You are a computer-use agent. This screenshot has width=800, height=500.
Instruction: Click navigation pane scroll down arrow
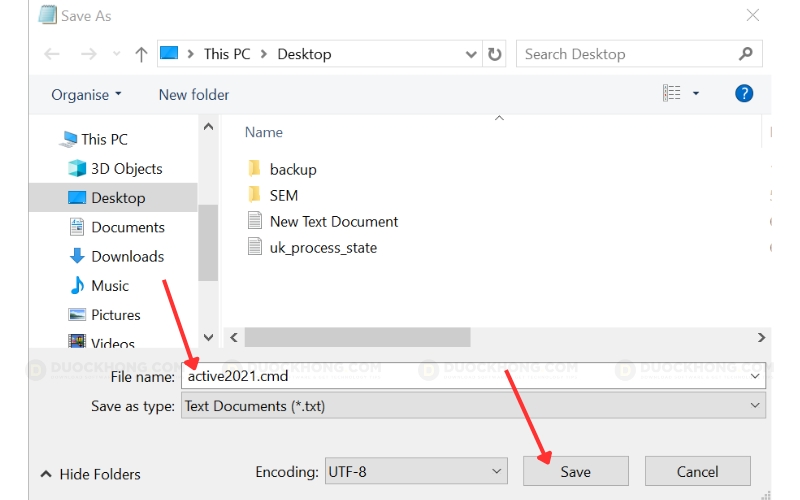[x=208, y=337]
